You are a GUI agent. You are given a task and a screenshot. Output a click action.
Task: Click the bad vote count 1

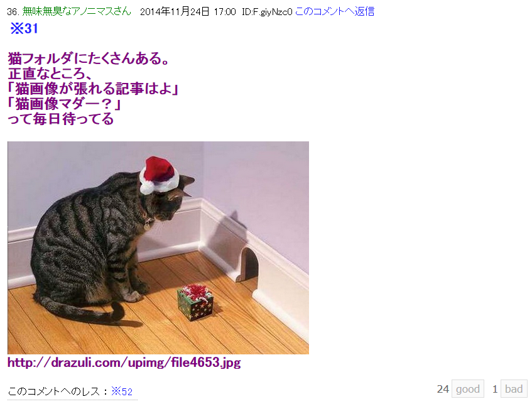(495, 389)
